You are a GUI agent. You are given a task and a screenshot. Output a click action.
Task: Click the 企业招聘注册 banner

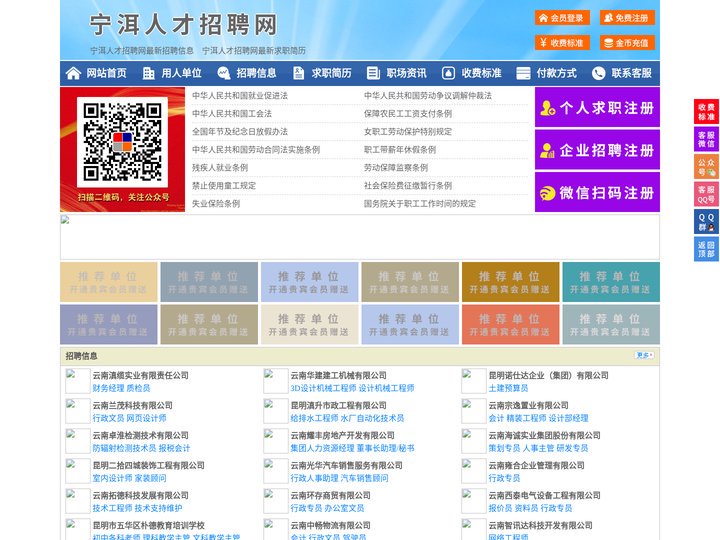(597, 150)
